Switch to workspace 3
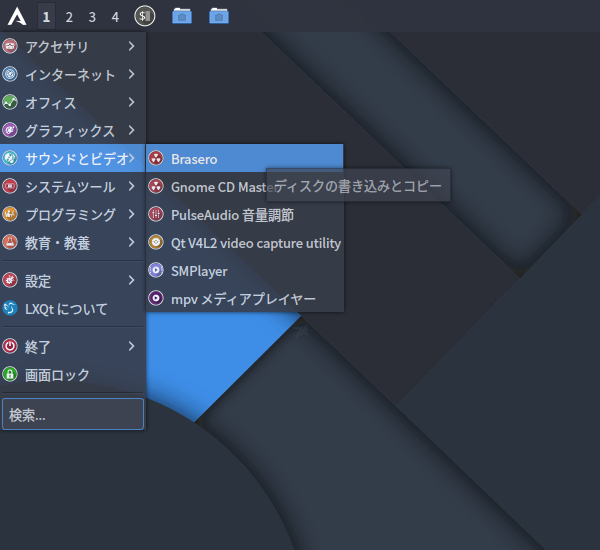Image resolution: width=600 pixels, height=550 pixels. pos(92,17)
